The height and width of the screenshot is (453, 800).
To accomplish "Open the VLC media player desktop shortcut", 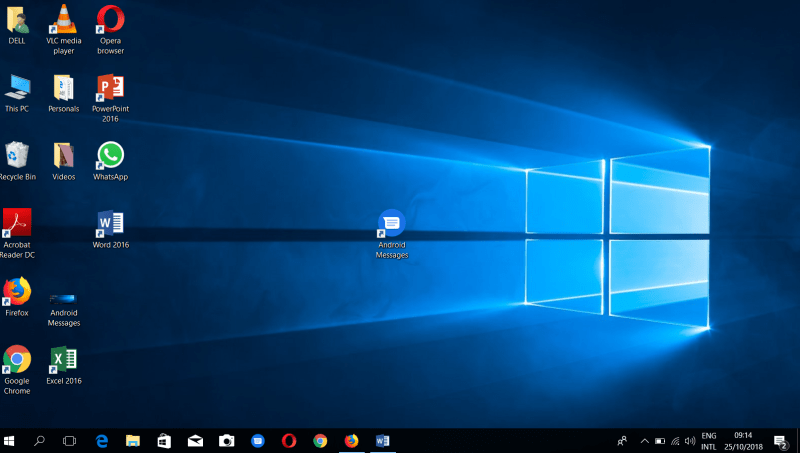I will [x=64, y=20].
